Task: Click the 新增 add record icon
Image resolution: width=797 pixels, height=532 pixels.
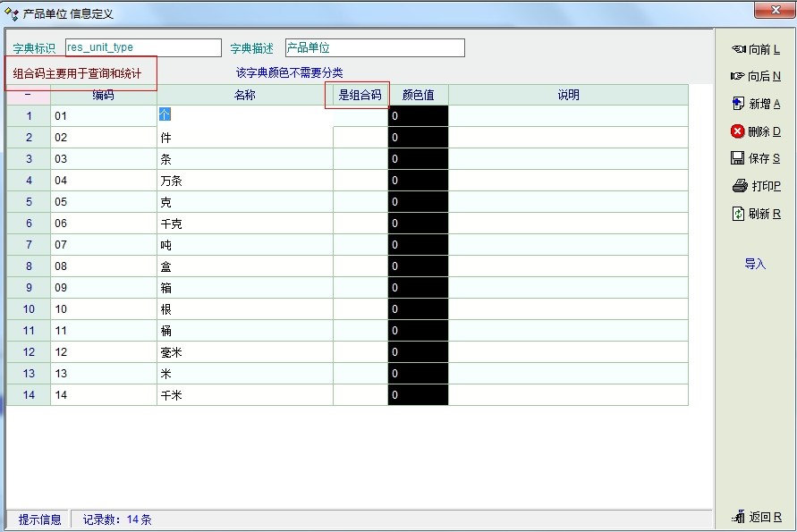Action: 738,104
